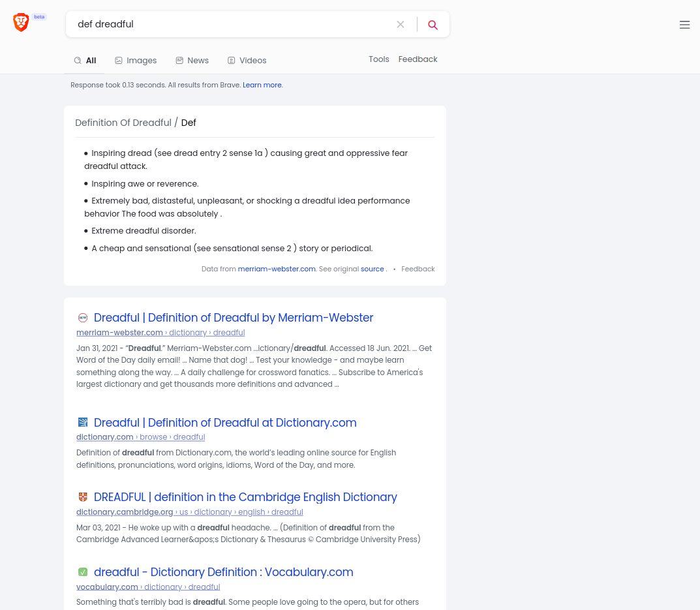Click the Vocabulary.com green check favicon
This screenshot has height=610, width=700.
click(83, 572)
